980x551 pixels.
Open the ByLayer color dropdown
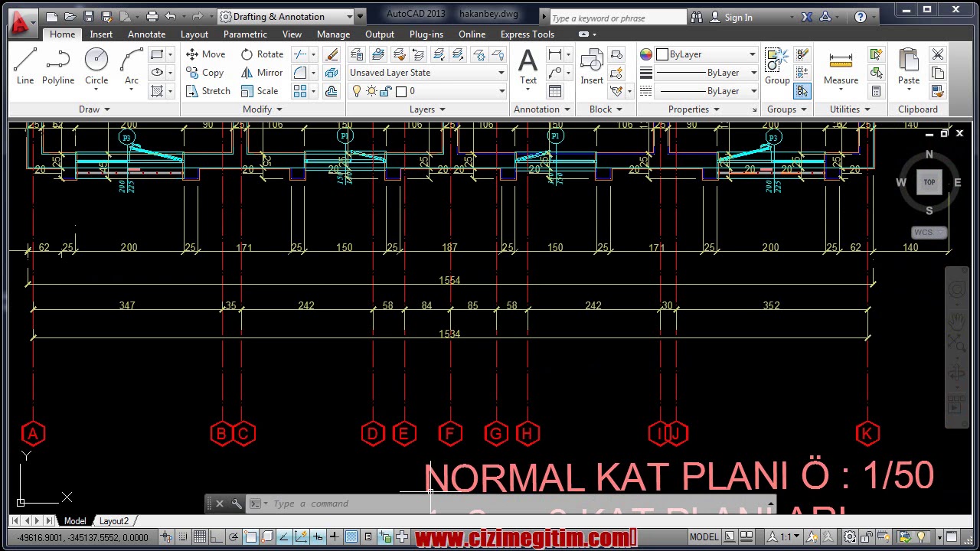[x=706, y=54]
